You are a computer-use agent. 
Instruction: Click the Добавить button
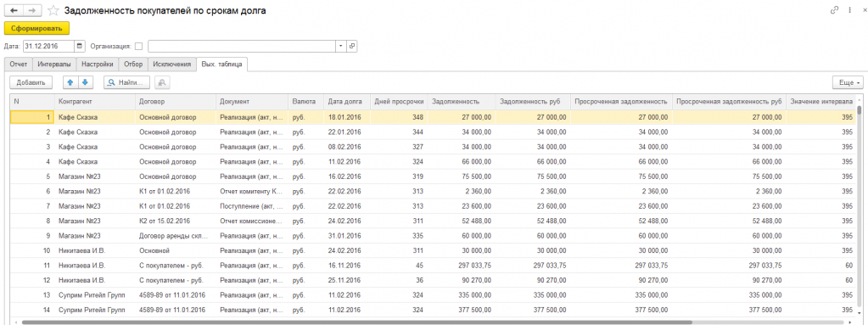(31, 82)
